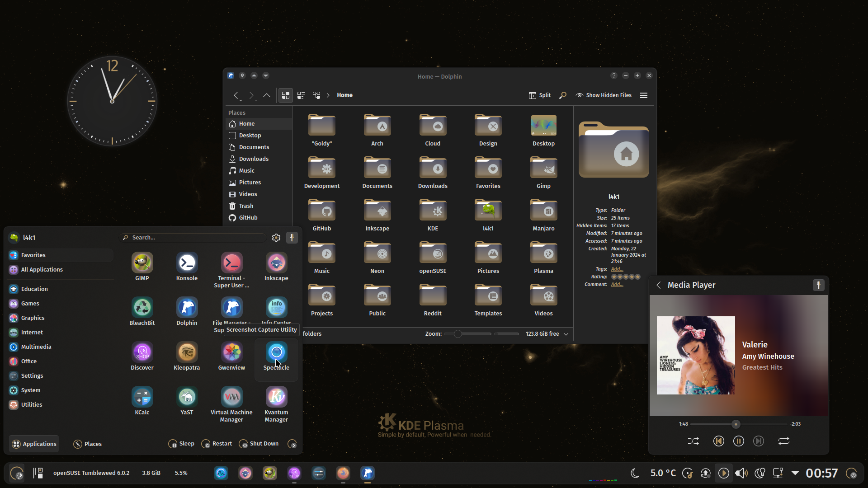
Task: Expand free space dropdown in Dolphin status bar
Action: point(566,334)
